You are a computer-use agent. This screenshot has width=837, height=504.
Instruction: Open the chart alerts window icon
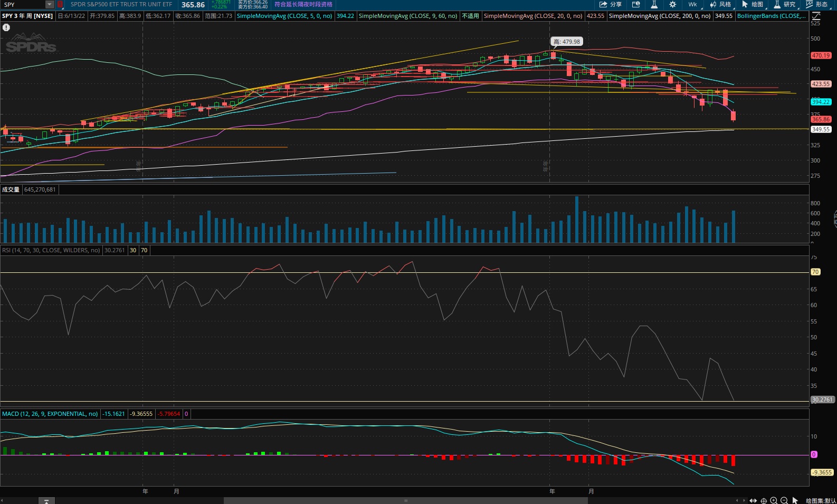pos(636,4)
